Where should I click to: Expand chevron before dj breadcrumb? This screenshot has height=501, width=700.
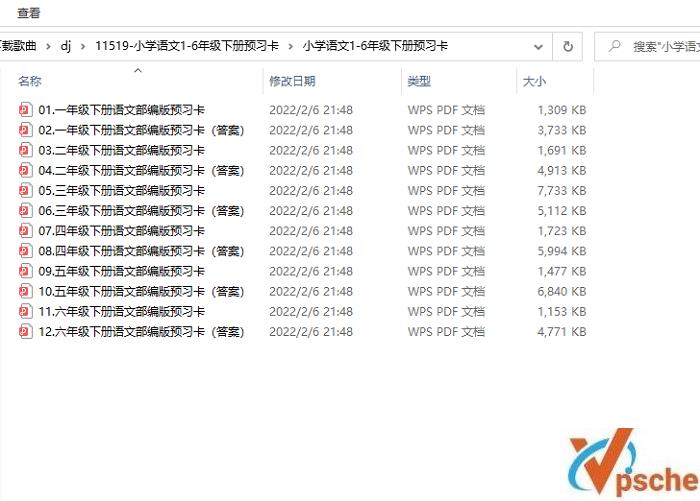48,46
